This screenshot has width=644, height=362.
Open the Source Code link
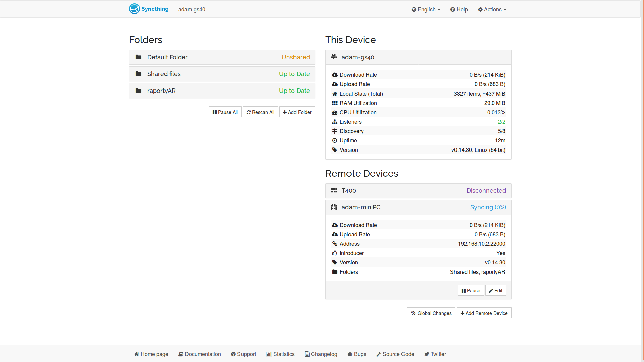(395, 354)
